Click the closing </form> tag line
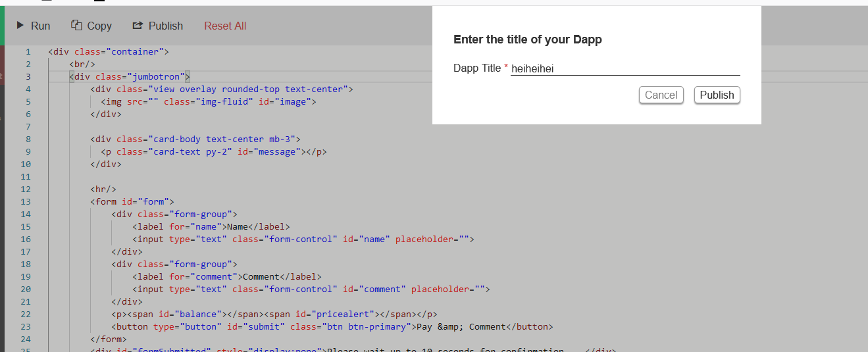 pyautogui.click(x=109, y=339)
